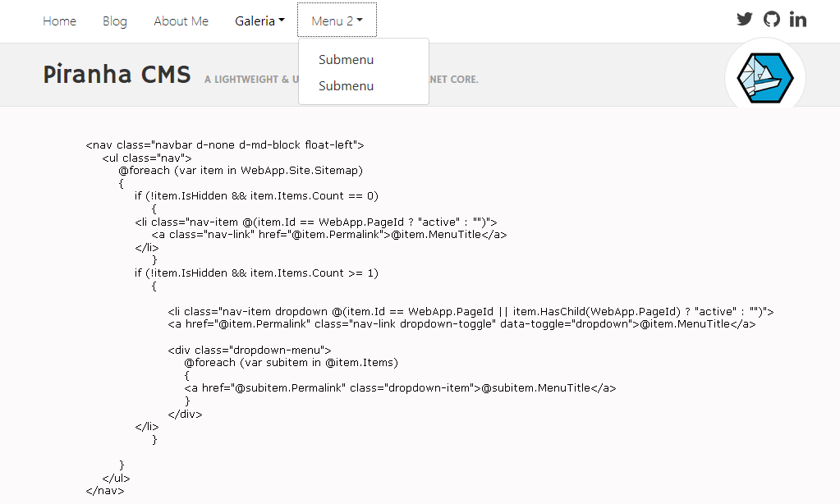The height and width of the screenshot is (504, 840).
Task: Click the 'in' social media icon
Action: (797, 18)
